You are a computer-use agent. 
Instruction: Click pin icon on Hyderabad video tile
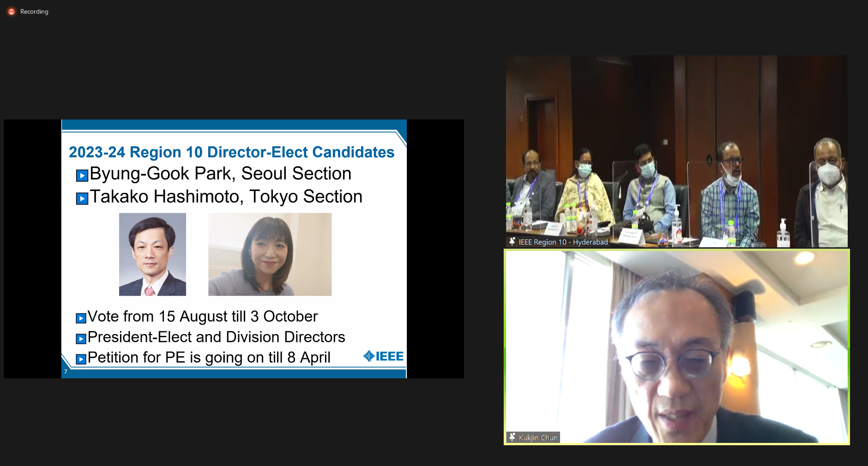pyautogui.click(x=512, y=241)
